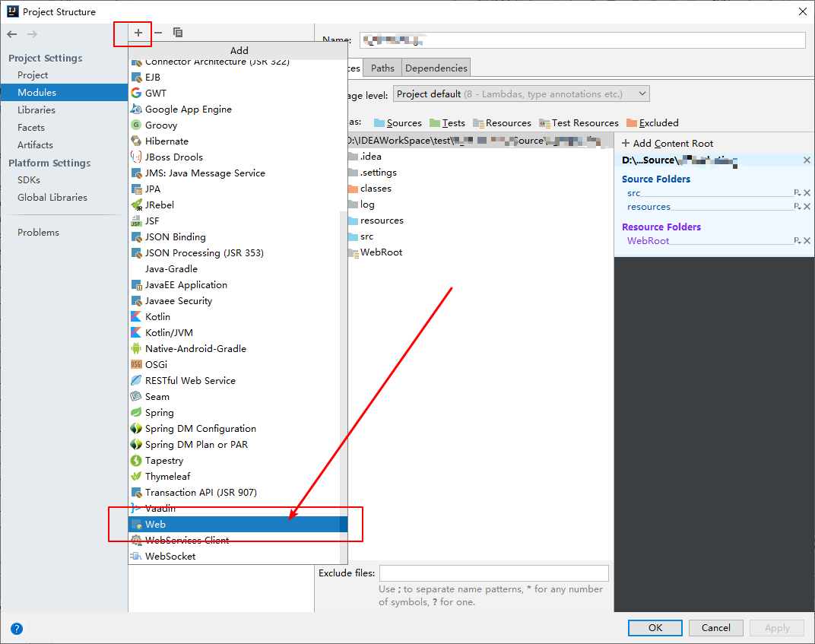Click the JBoss Drools icon
This screenshot has height=644, width=815.
136,157
